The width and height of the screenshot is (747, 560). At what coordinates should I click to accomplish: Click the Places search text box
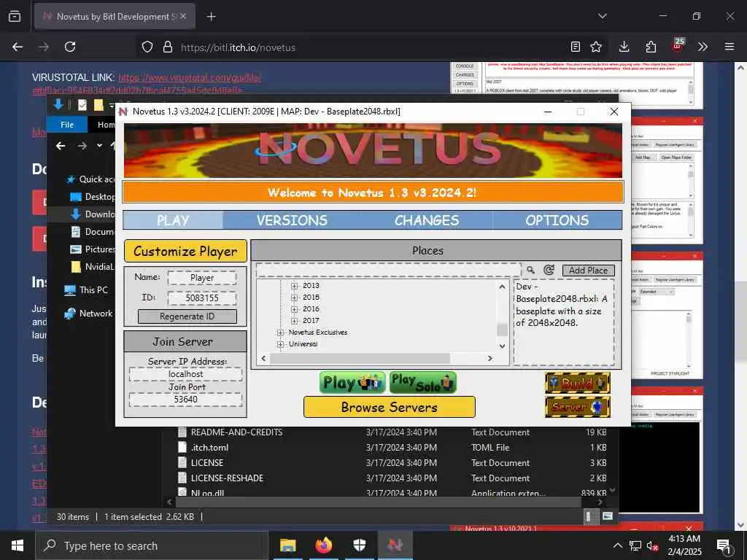coord(389,270)
